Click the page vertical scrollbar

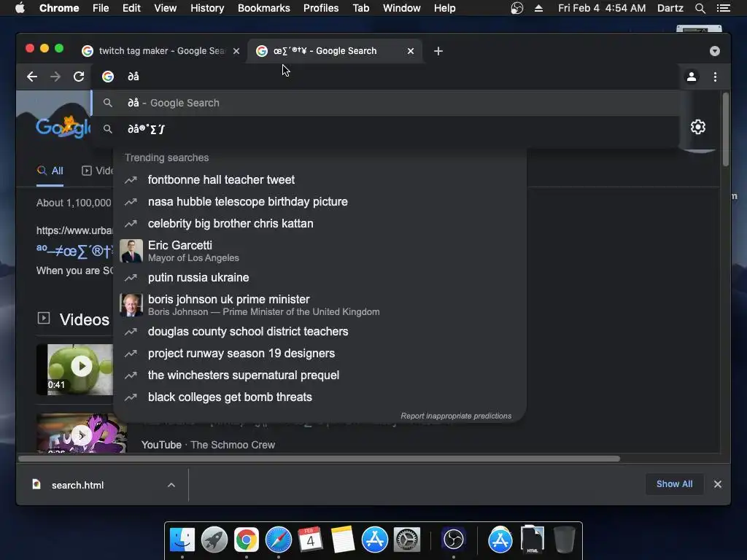pyautogui.click(x=725, y=130)
